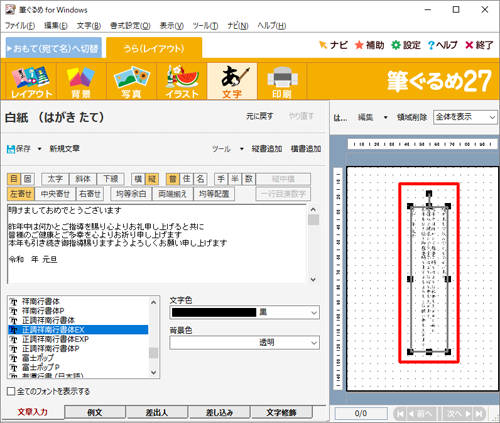The width and height of the screenshot is (500, 423).
Task: Open the 表示(V) menu
Action: 171,26
